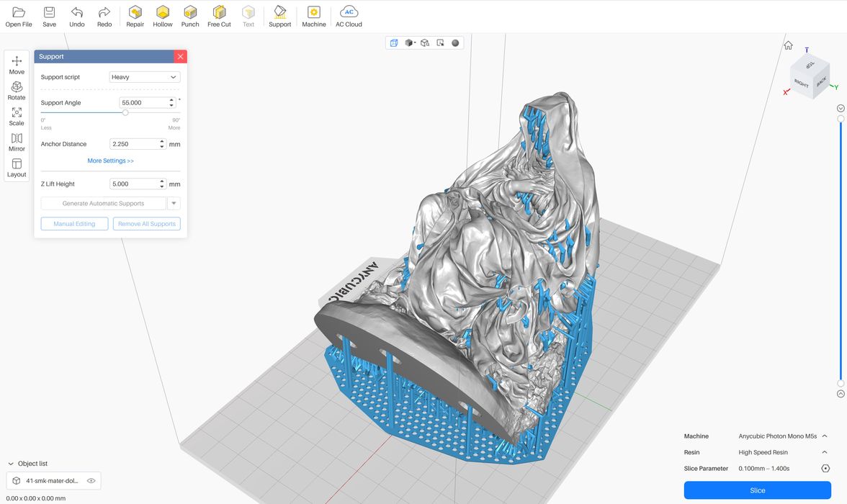Toggle visibility of the 41-smk-mater-dol model

[x=91, y=481]
